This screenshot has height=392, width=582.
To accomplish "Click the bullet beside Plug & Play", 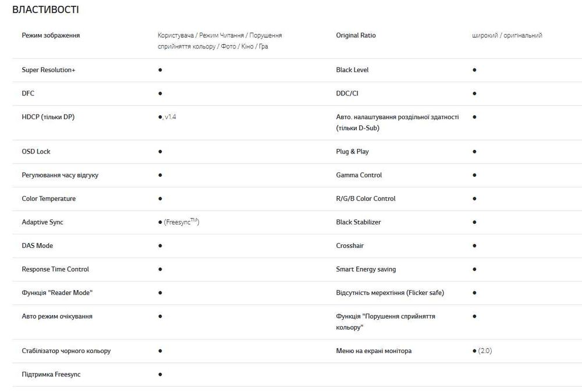I will pyautogui.click(x=474, y=151).
